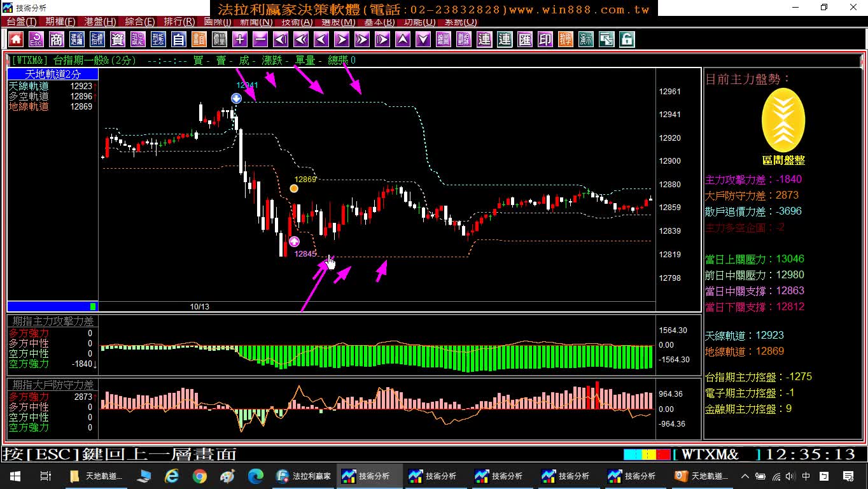Click the 期指主力攻擊力差 panel title

tap(53, 322)
